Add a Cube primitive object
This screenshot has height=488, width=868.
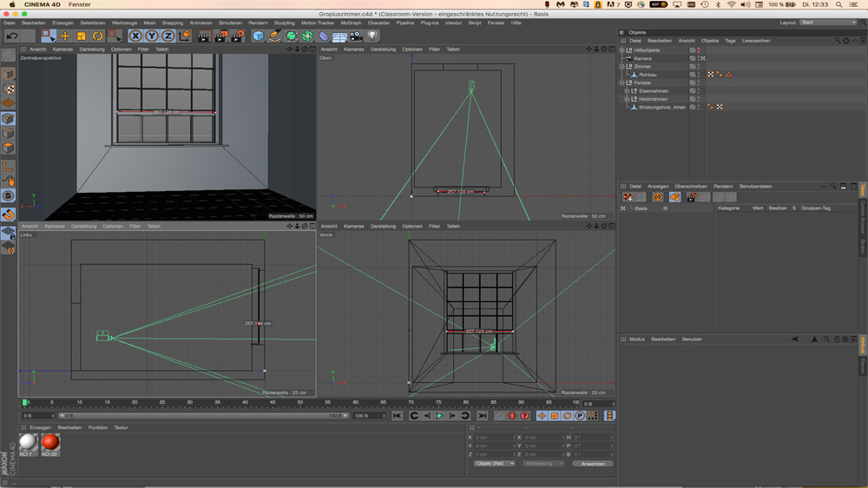coord(258,36)
